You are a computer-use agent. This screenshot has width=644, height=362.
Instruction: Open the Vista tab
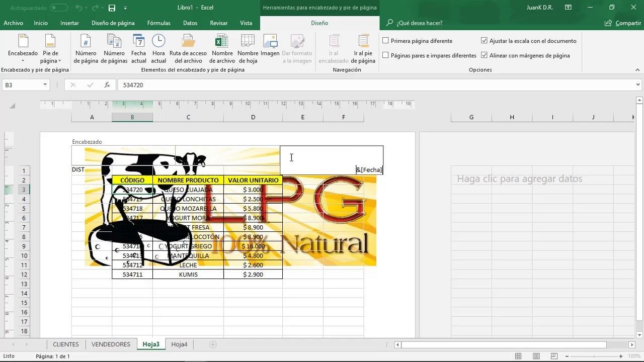(246, 23)
